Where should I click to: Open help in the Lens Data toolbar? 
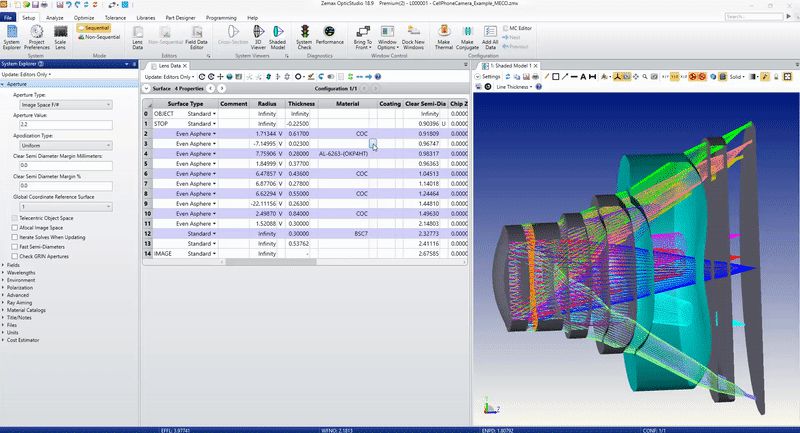[x=378, y=77]
